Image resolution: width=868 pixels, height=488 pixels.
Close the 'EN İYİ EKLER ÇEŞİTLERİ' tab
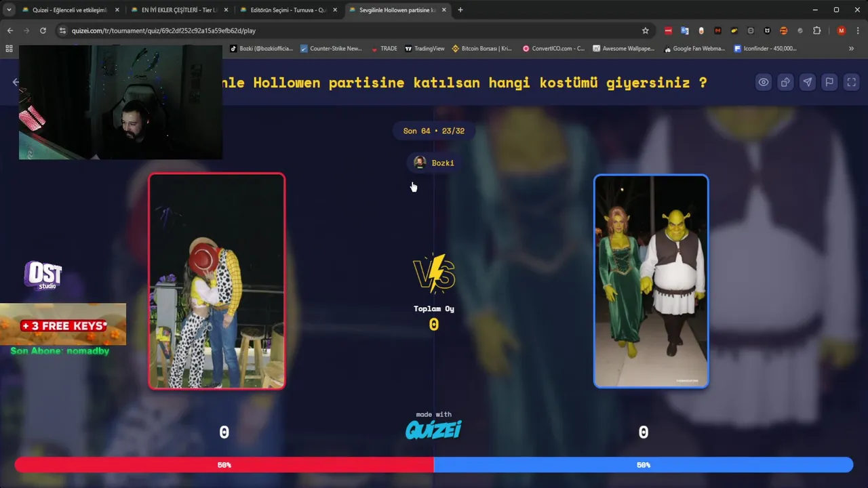click(226, 10)
